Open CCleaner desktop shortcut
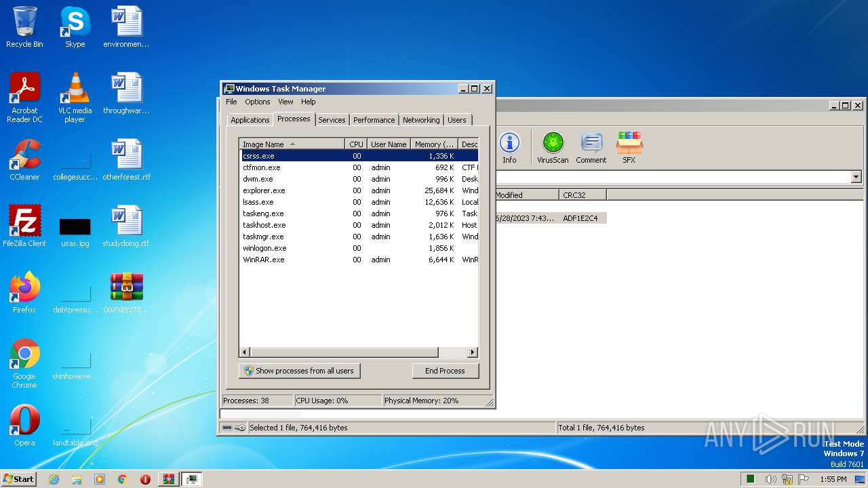The width and height of the screenshot is (868, 488). pyautogui.click(x=24, y=160)
